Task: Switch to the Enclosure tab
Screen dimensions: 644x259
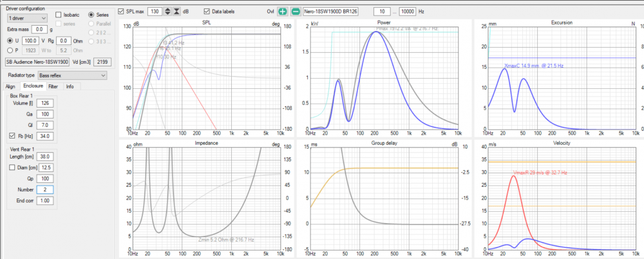Action: (x=33, y=86)
